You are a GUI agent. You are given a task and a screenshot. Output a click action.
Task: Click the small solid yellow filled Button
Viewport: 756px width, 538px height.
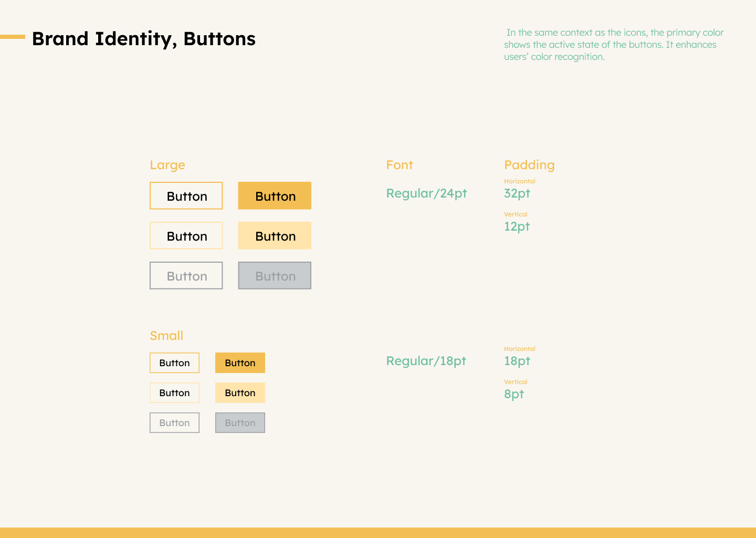240,363
